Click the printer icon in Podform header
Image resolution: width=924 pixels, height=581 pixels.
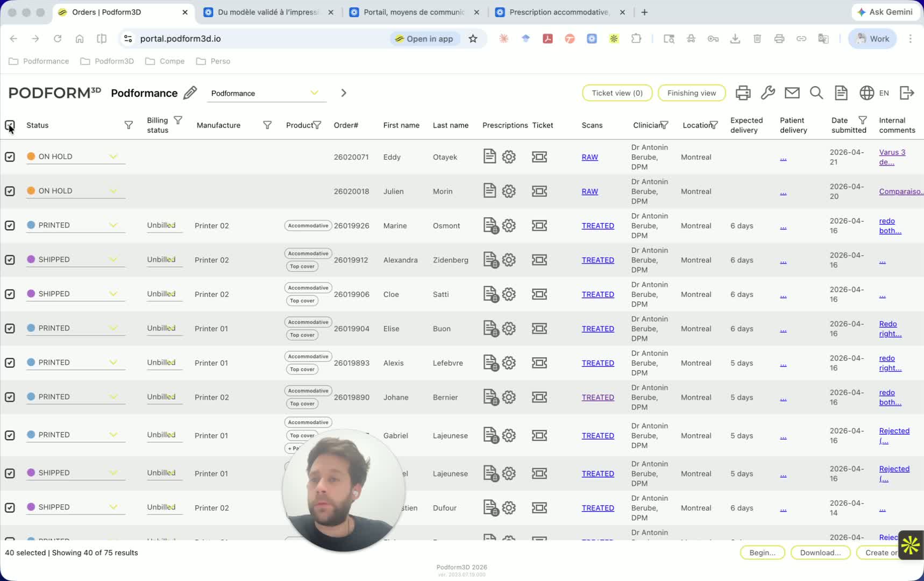pos(743,93)
